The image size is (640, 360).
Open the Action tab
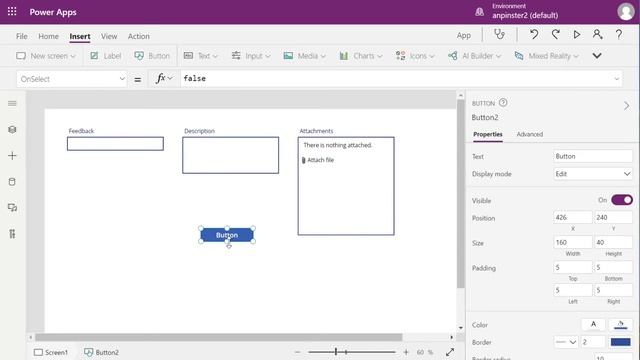tap(139, 36)
